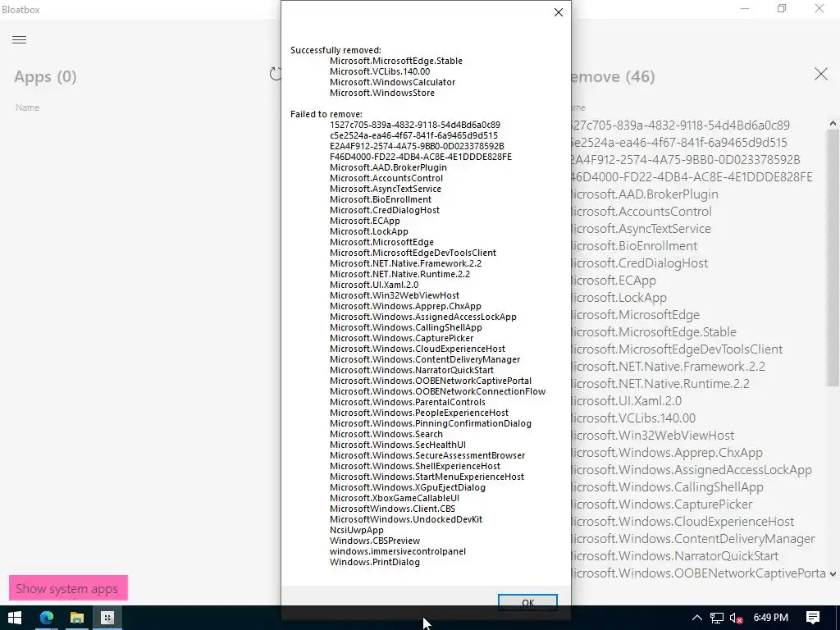The image size is (840, 630).
Task: Click the refresh apps list icon
Action: 276,74
